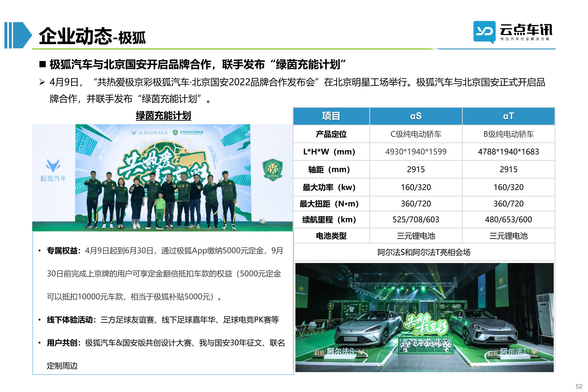Image resolution: width=588 pixels, height=392 pixels.
Task: Open the group photo of the Guoan event
Action: tap(162, 177)
